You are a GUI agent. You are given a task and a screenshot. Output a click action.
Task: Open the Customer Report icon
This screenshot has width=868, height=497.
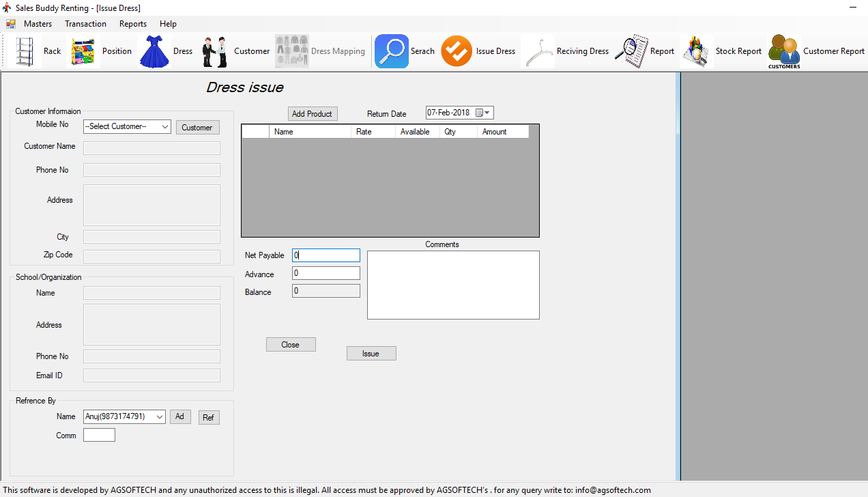coord(784,51)
